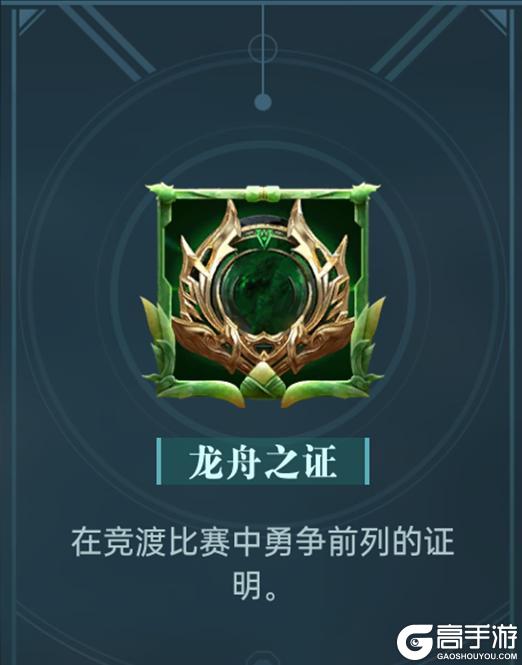The height and width of the screenshot is (665, 522).
Task: Click the solid dot below the top circle
Action: pyautogui.click(x=263, y=103)
